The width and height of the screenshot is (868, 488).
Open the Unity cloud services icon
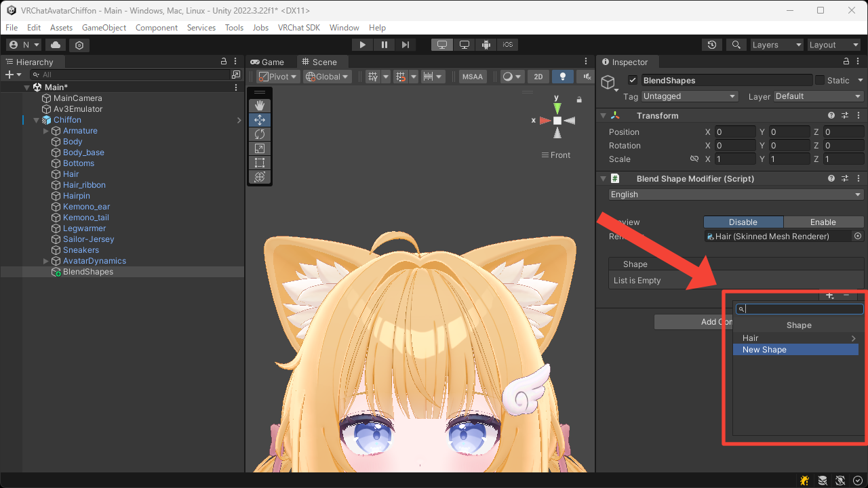(x=56, y=45)
